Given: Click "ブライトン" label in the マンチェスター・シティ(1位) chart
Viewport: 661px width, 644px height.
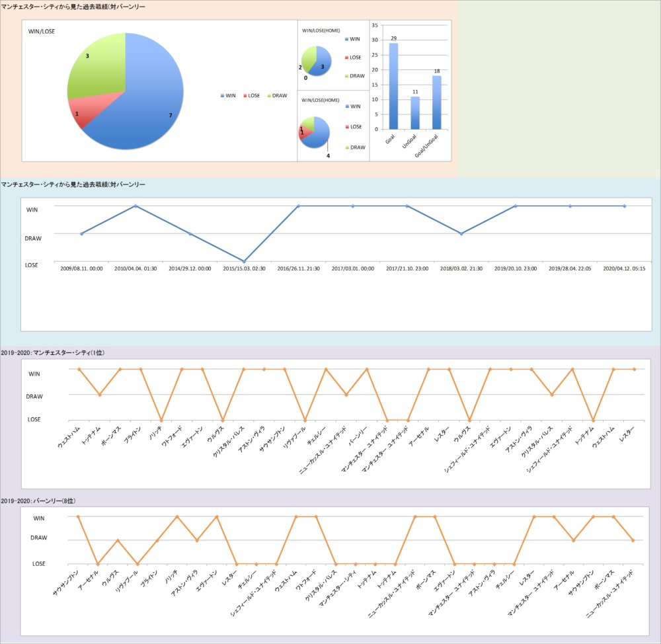Looking at the screenshot, I should tap(132, 434).
